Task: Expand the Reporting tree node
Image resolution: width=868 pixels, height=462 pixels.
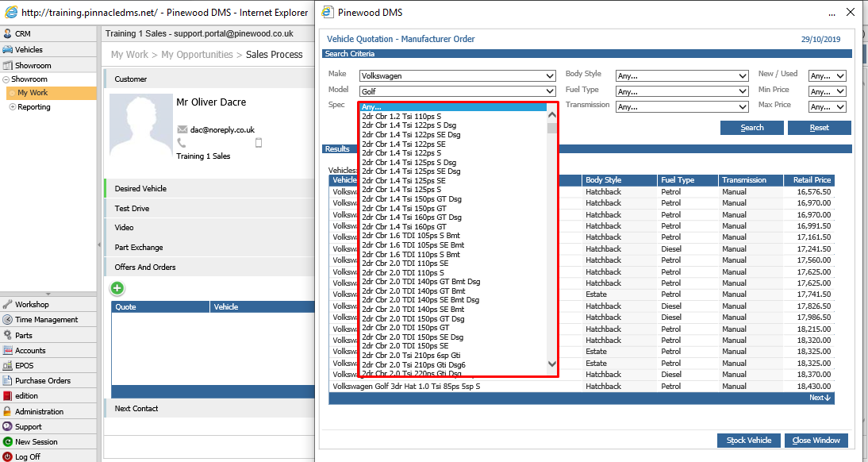Action: (x=12, y=107)
